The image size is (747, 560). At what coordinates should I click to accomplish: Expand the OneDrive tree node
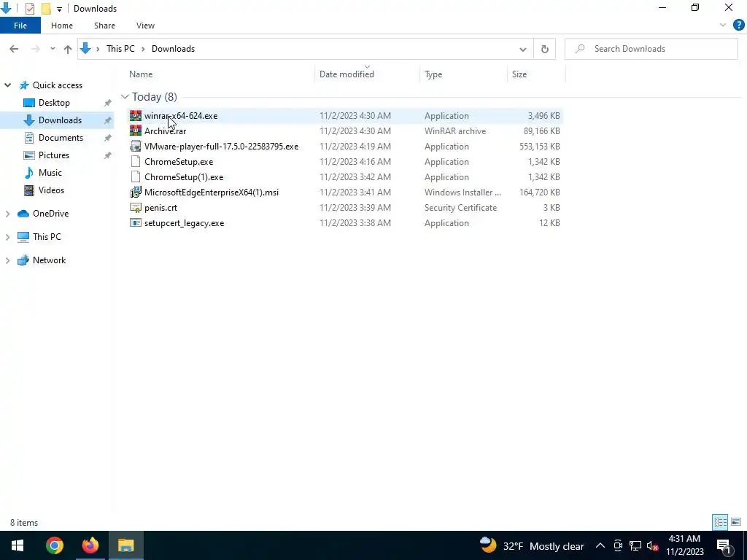tap(7, 214)
